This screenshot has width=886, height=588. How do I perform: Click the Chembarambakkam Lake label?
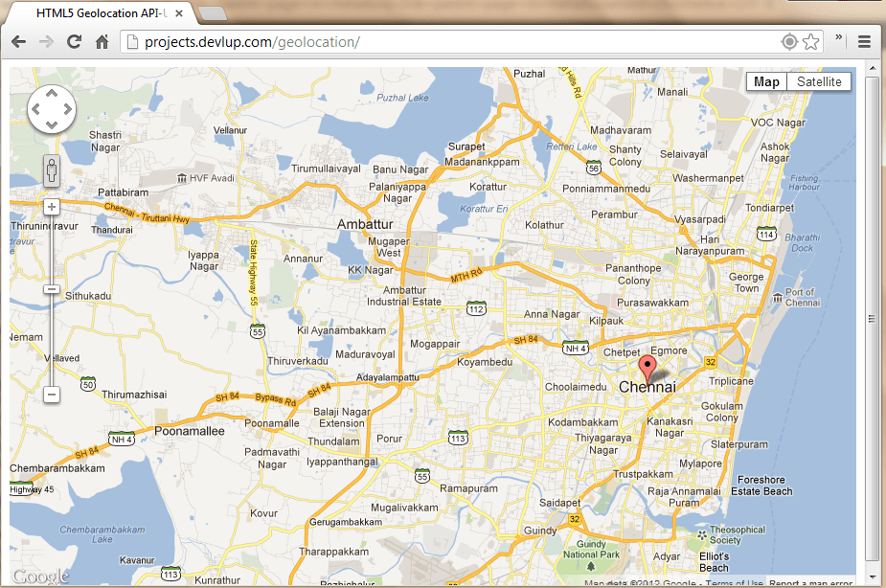pos(102,534)
